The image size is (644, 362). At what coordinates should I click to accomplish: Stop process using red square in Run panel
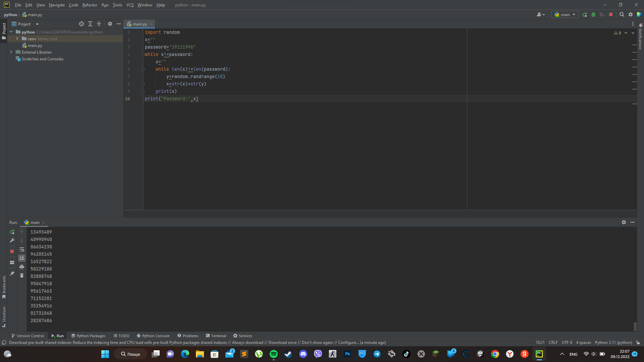click(13, 252)
